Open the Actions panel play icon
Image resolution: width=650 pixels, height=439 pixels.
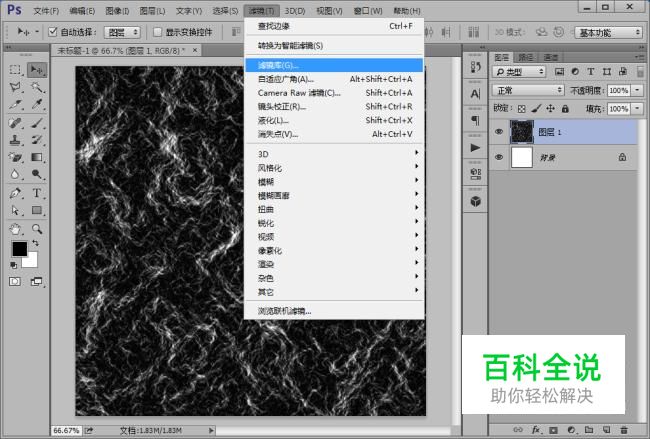pyautogui.click(x=475, y=148)
